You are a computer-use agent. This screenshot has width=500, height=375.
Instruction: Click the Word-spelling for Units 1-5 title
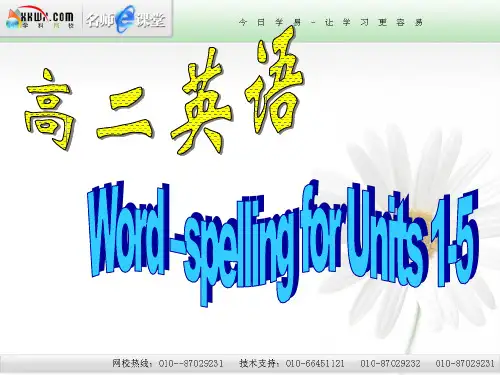(284, 242)
